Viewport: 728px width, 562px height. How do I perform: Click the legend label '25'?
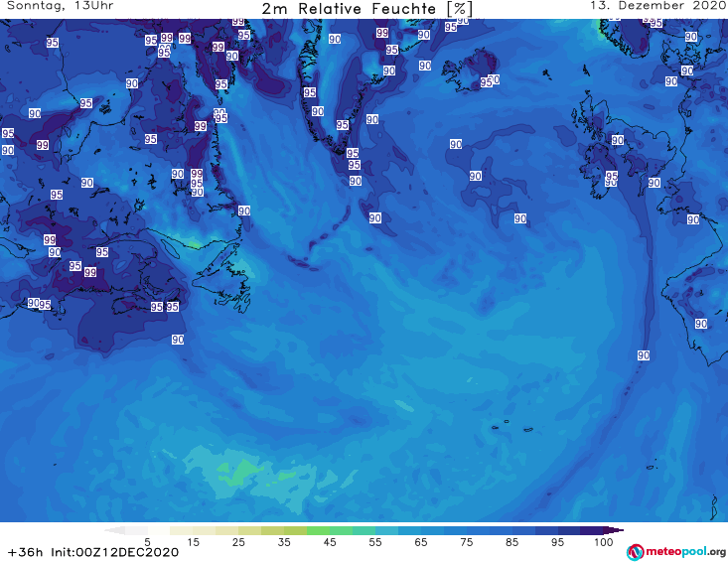click(x=238, y=542)
